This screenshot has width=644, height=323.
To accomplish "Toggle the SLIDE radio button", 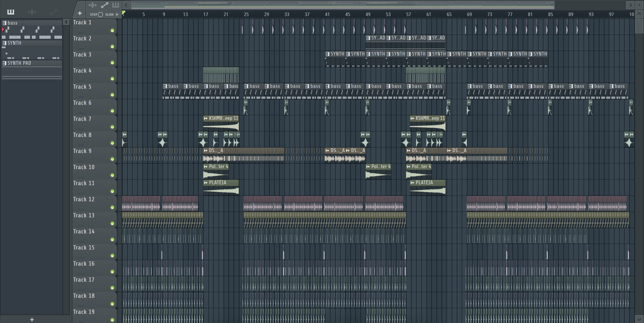I will click(x=117, y=15).
